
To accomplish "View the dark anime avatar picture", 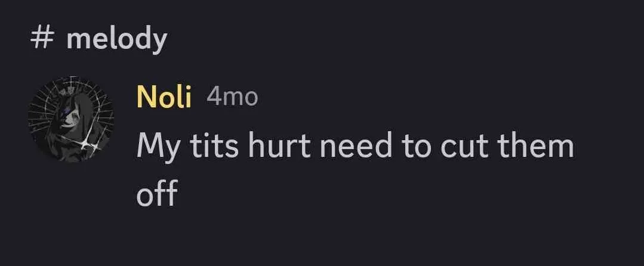I will coord(70,119).
